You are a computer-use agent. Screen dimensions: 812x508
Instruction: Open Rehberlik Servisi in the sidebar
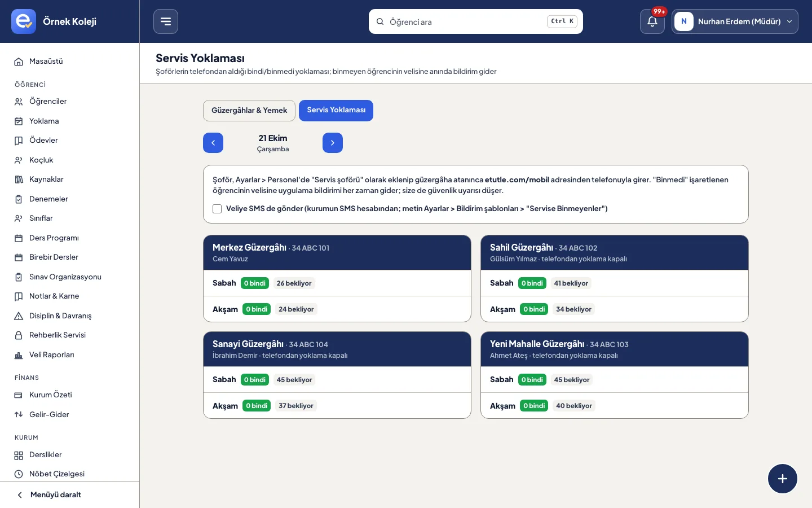click(70, 335)
